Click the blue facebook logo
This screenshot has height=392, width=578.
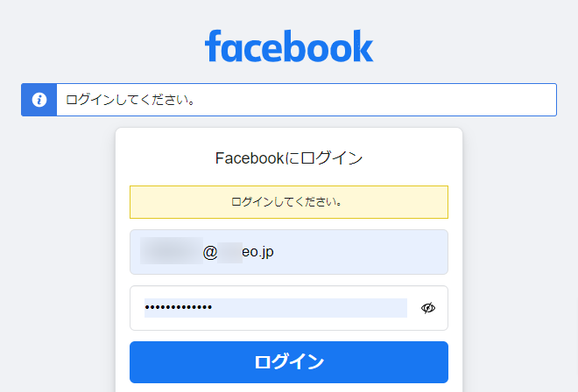tap(289, 46)
